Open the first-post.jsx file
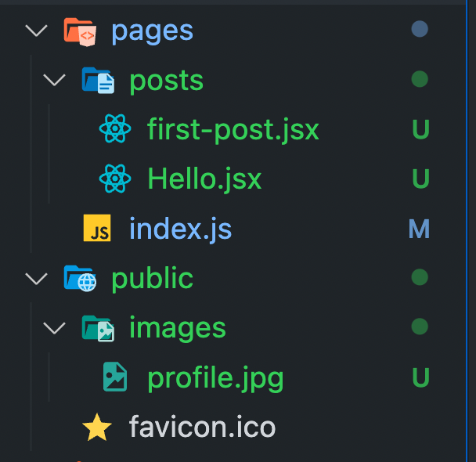The image size is (476, 462). point(233,130)
